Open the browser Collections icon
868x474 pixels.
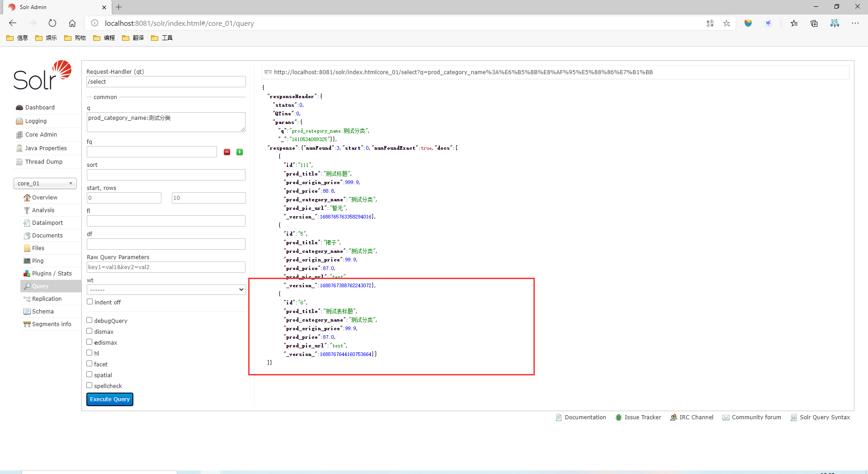[x=814, y=24]
